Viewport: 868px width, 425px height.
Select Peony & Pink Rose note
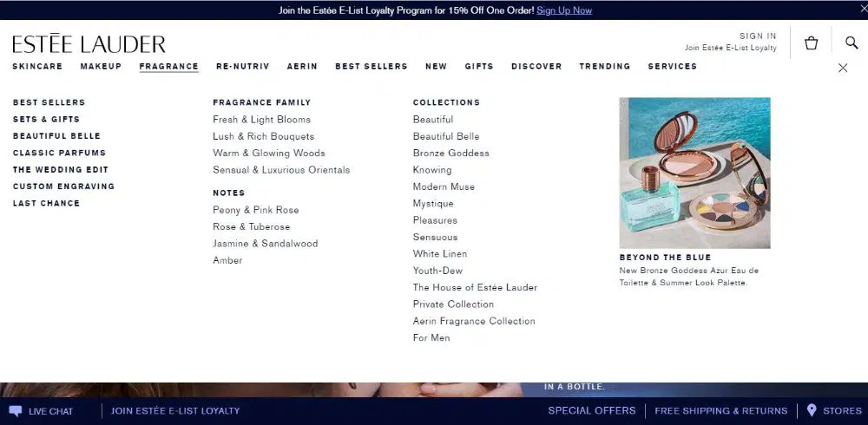coord(255,210)
